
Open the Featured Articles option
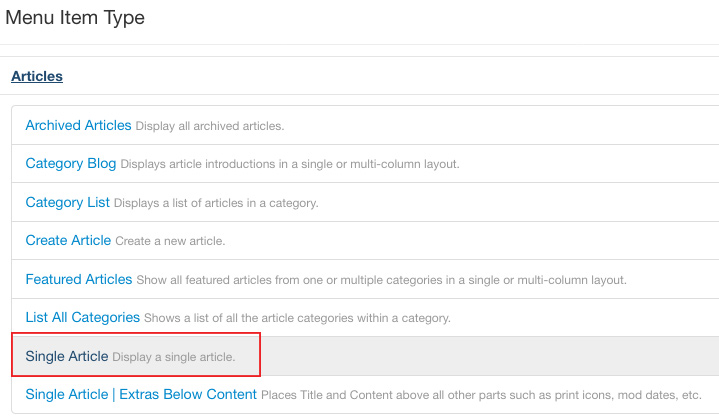[79, 279]
